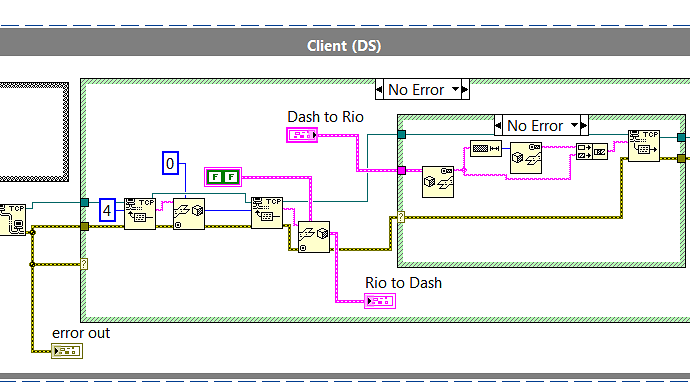Image resolution: width=690 pixels, height=383 pixels.
Task: Open the inner No Error case selector dropdown
Action: [x=574, y=125]
